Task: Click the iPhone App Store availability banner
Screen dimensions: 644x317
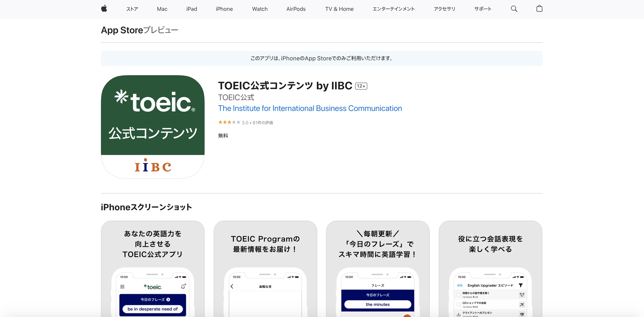Action: point(322,59)
